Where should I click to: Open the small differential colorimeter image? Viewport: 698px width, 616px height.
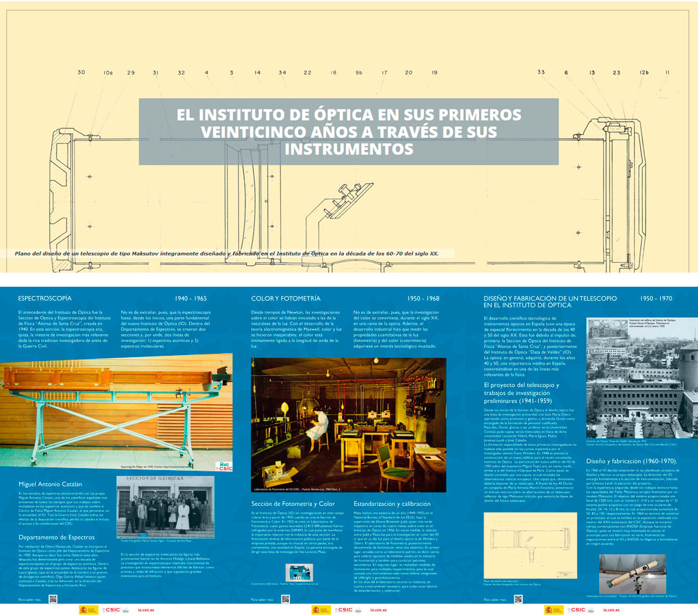(x=299, y=572)
